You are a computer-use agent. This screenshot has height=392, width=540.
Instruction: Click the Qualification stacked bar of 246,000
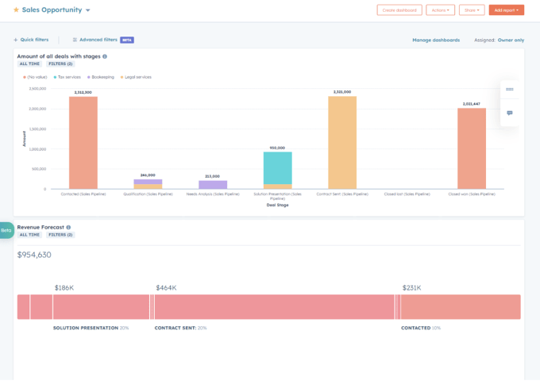148,184
